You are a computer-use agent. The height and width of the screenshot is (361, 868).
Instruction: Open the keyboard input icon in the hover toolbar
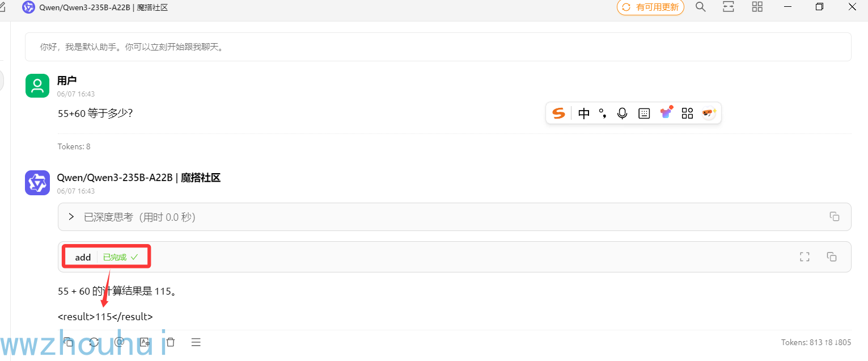pos(644,113)
